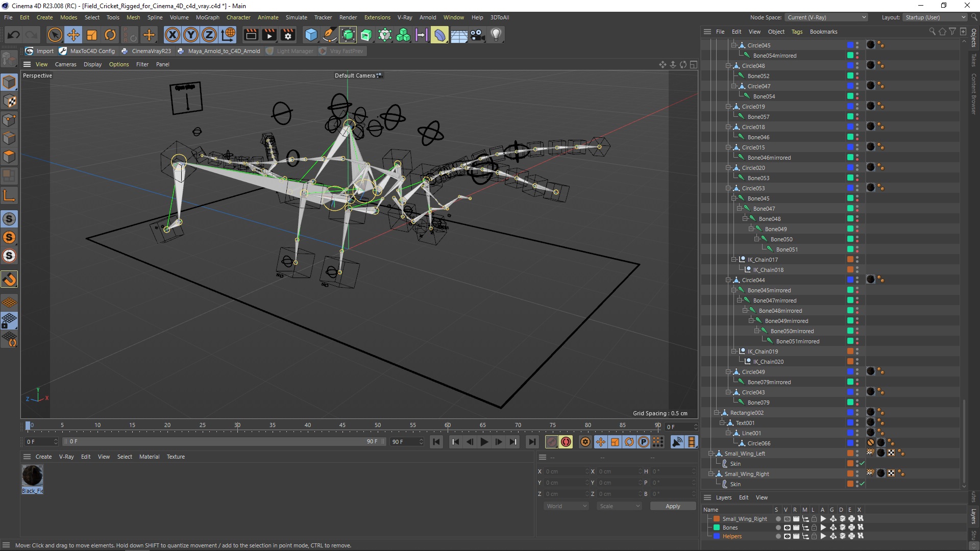
Task: Click the Record Active Objects button
Action: (x=552, y=442)
